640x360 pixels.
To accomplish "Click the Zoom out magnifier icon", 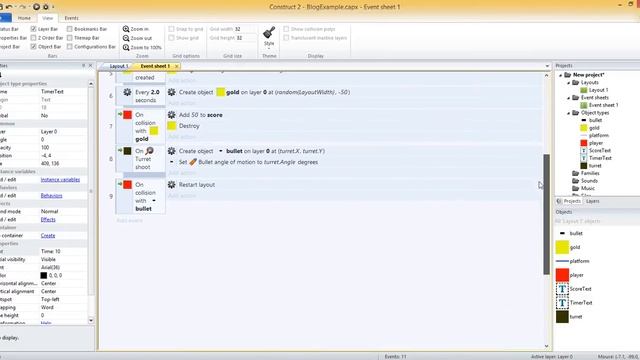I will click(x=126, y=38).
